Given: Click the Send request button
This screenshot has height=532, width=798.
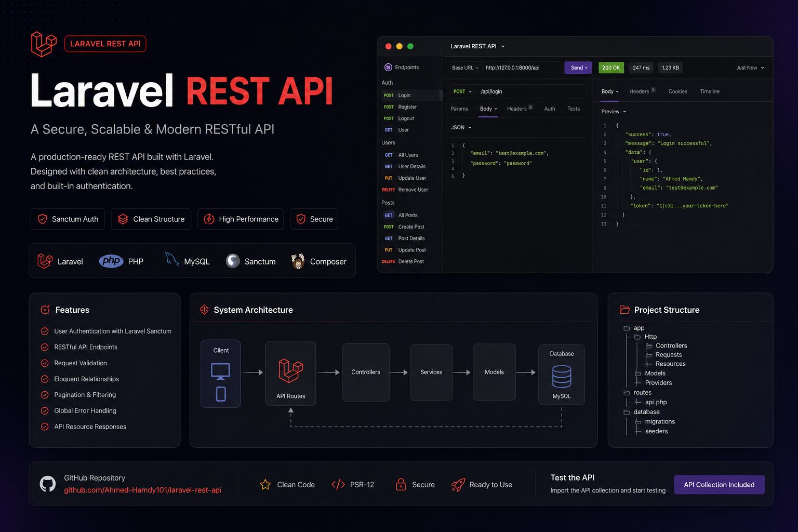Looking at the screenshot, I should point(578,68).
